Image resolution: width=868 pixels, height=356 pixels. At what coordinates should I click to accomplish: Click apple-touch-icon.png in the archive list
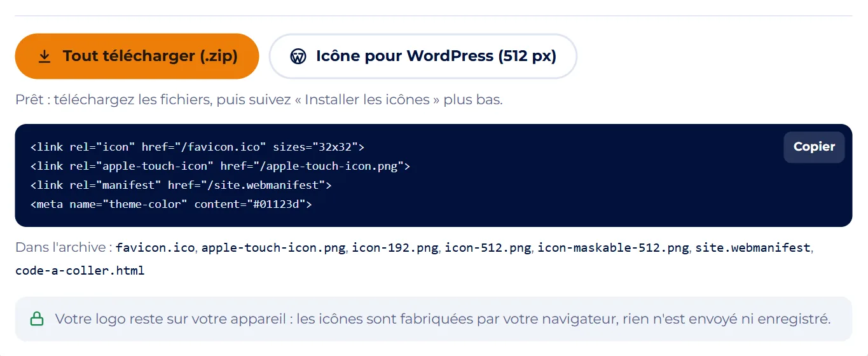(x=273, y=248)
